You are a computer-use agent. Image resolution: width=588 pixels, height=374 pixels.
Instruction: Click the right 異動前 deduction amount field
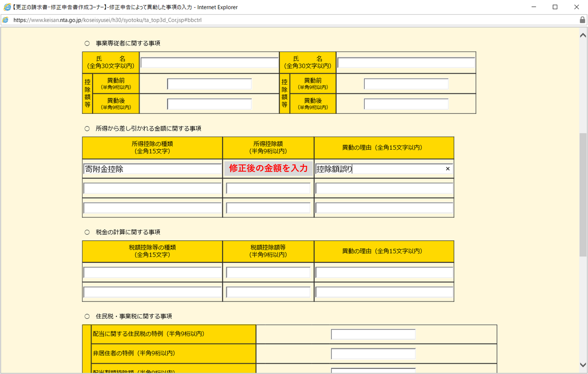point(406,84)
